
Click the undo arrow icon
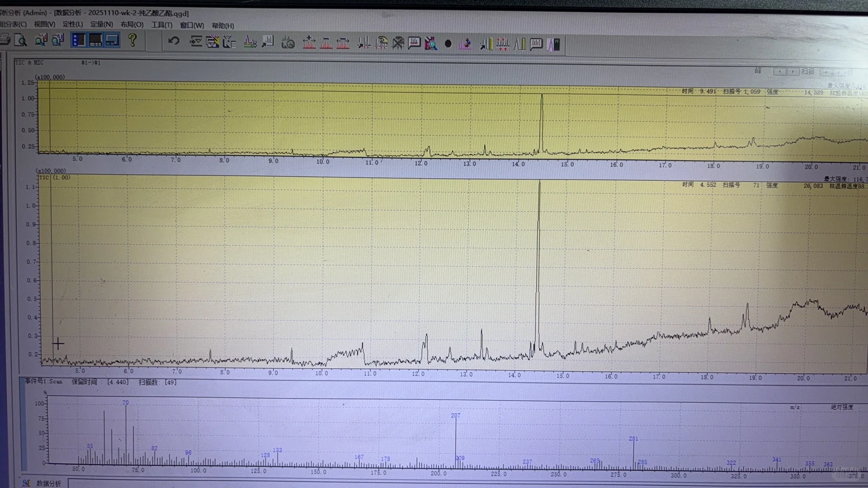pos(174,41)
